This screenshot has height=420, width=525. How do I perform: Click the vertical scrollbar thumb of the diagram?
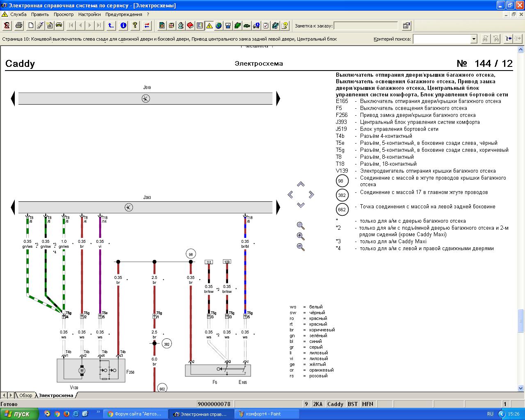tap(521, 321)
